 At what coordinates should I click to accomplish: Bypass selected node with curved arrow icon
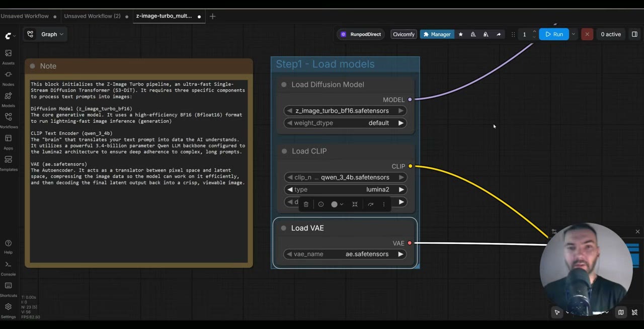click(x=370, y=204)
